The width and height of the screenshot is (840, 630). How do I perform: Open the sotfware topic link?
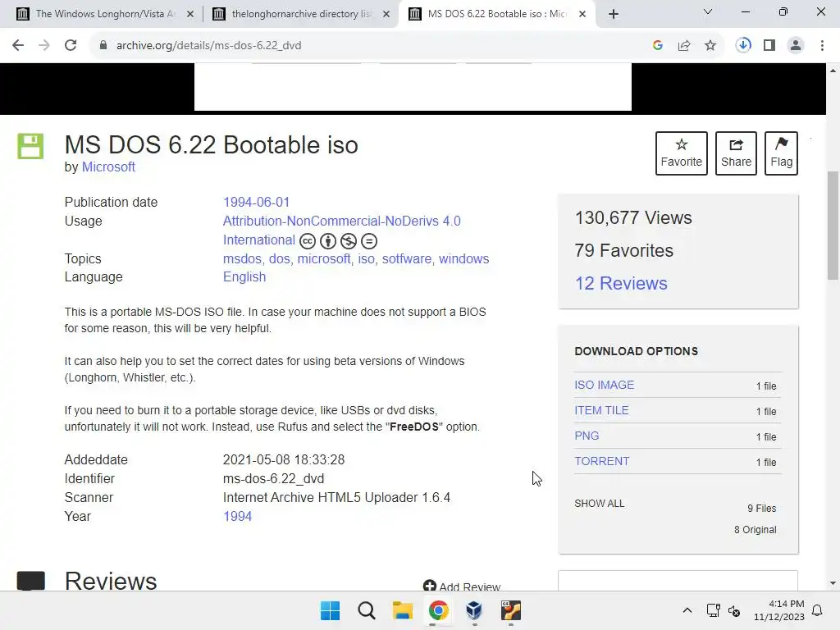[x=406, y=258]
